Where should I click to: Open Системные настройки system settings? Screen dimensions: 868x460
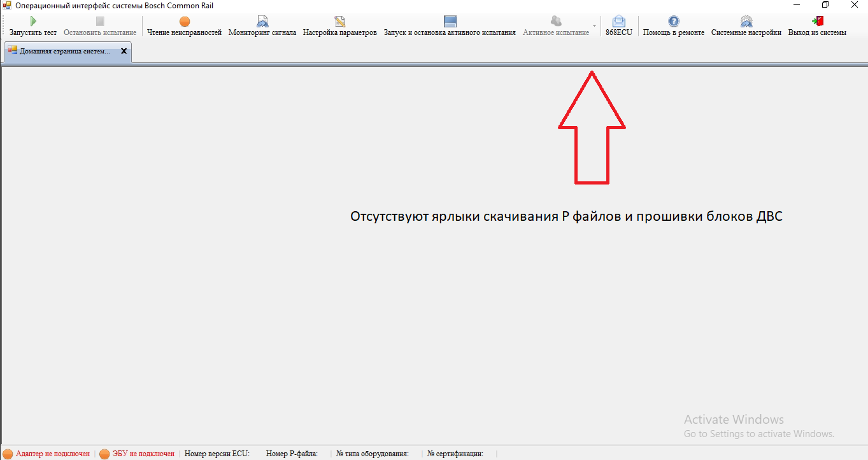[746, 26]
